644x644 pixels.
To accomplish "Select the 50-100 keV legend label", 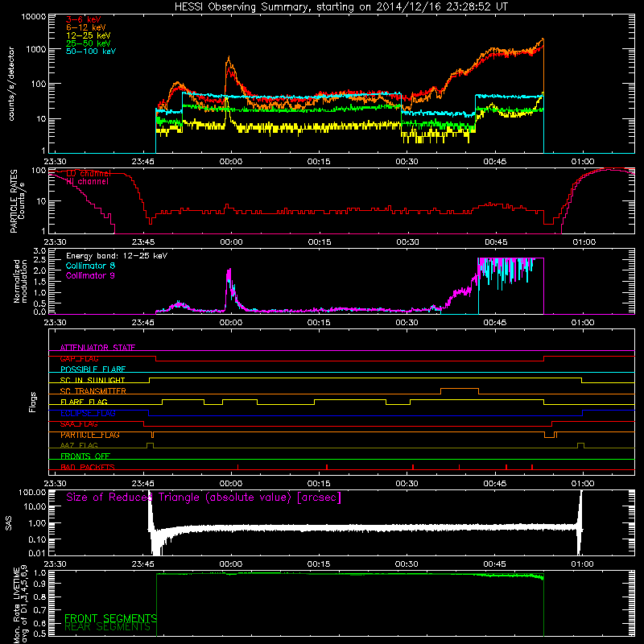I will tap(91, 52).
